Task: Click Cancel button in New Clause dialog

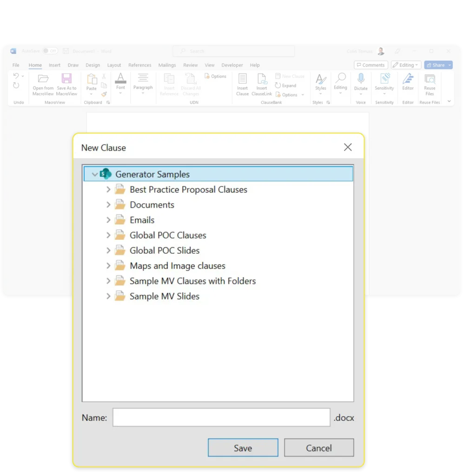Action: [x=319, y=448]
